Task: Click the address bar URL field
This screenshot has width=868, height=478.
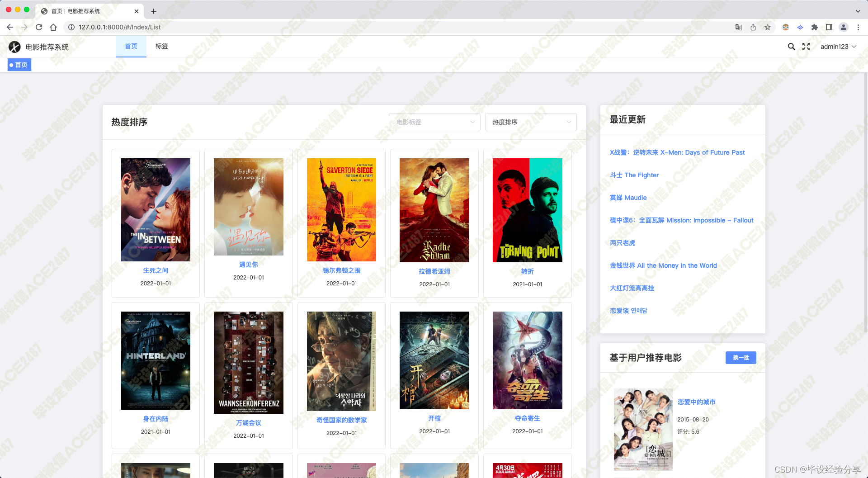Action: click(398, 27)
